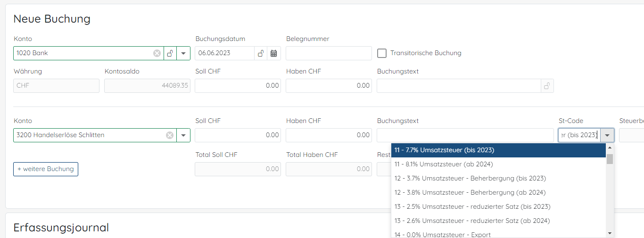Image resolution: width=644 pixels, height=238 pixels.
Task: Toggle lock icon beside 1020 Bank account
Action: pyautogui.click(x=170, y=53)
